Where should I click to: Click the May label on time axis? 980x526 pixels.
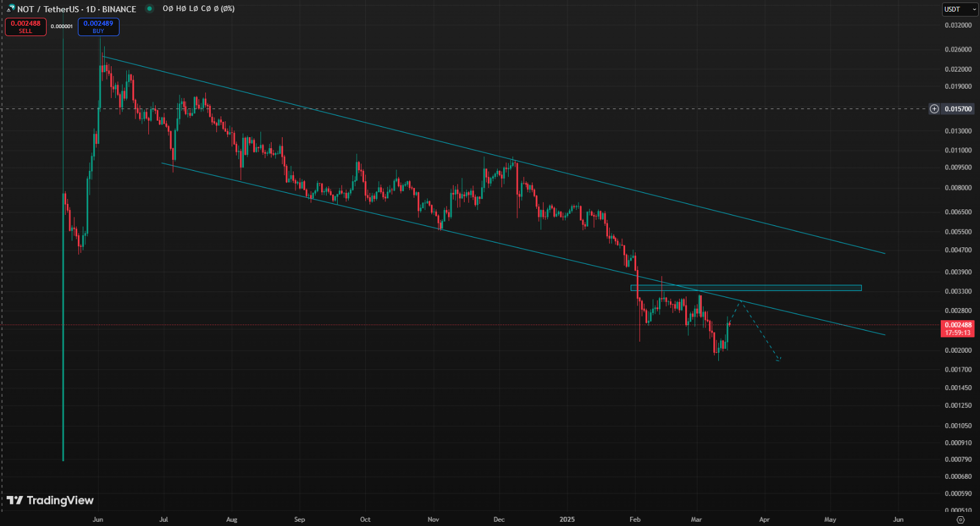pos(830,519)
